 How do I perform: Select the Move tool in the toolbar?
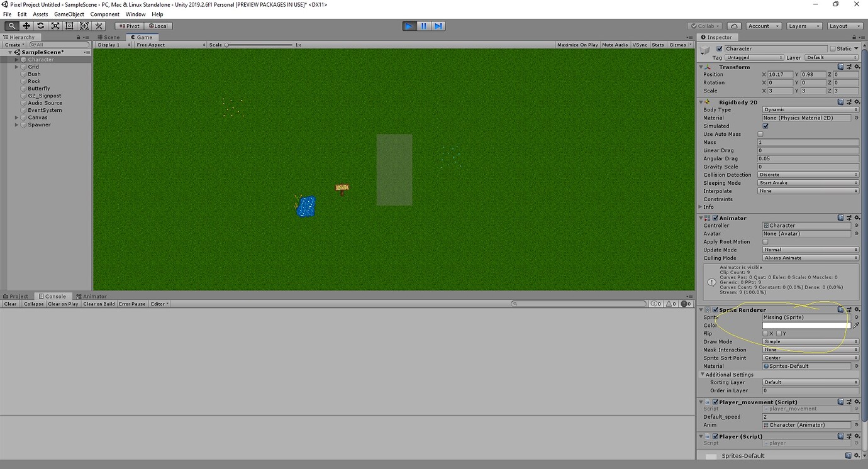[x=26, y=26]
